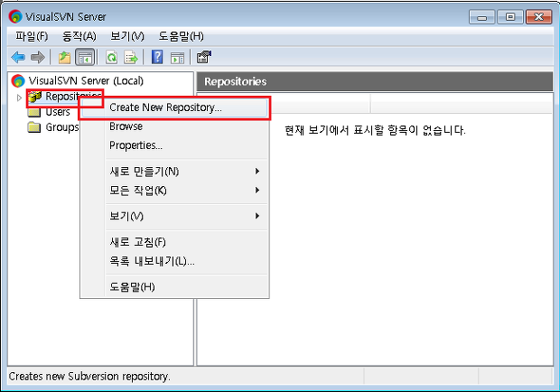The image size is (560, 392).
Task: Expand the Repositories tree node triangle
Action: click(x=19, y=98)
